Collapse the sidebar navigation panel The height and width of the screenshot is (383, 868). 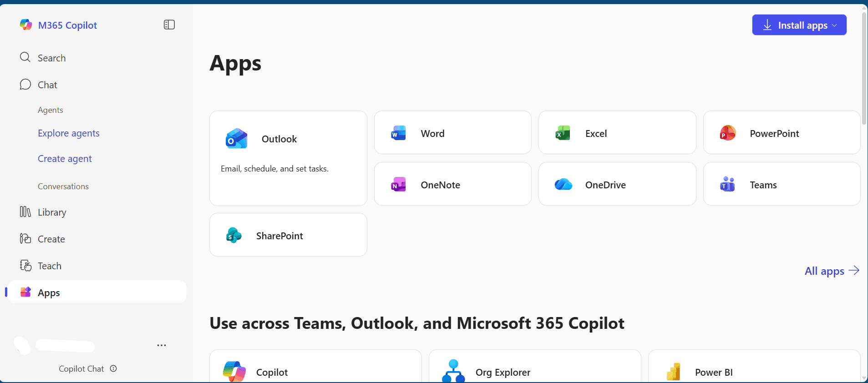[x=169, y=25]
